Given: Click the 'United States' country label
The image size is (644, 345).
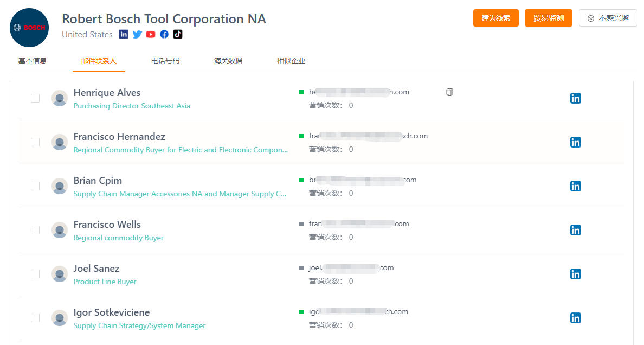Looking at the screenshot, I should (x=87, y=35).
